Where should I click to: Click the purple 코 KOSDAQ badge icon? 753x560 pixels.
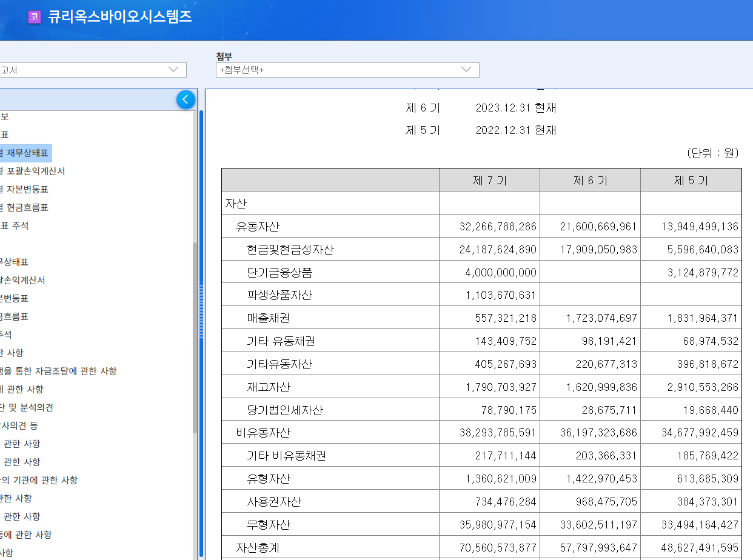pyautogui.click(x=35, y=17)
